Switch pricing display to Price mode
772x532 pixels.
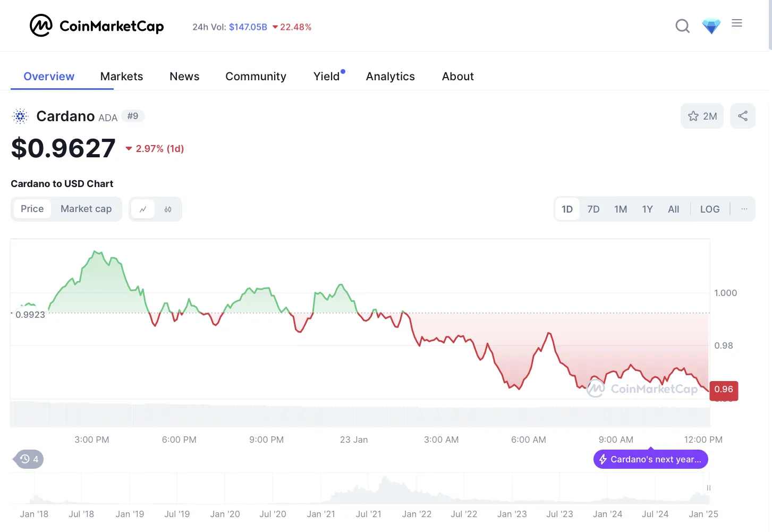tap(32, 209)
